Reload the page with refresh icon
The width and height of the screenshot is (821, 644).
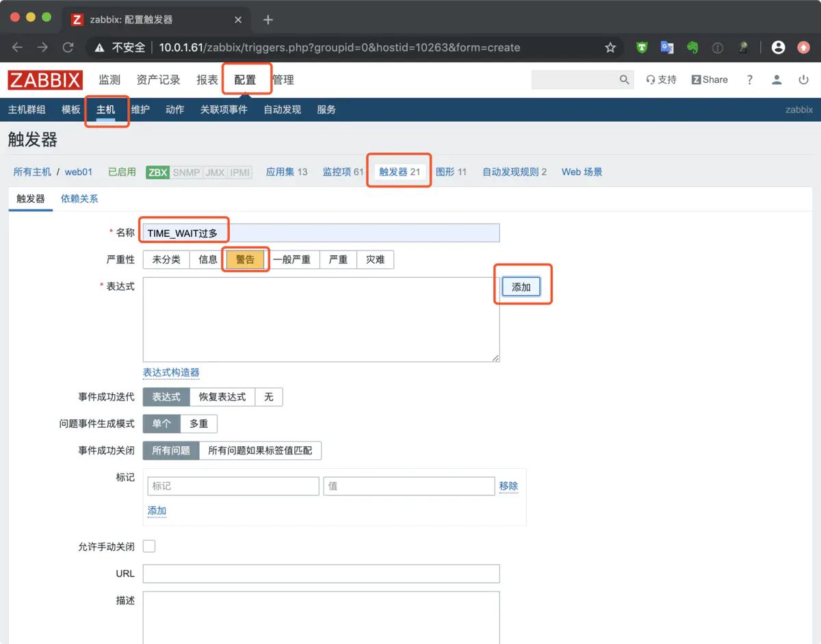68,47
